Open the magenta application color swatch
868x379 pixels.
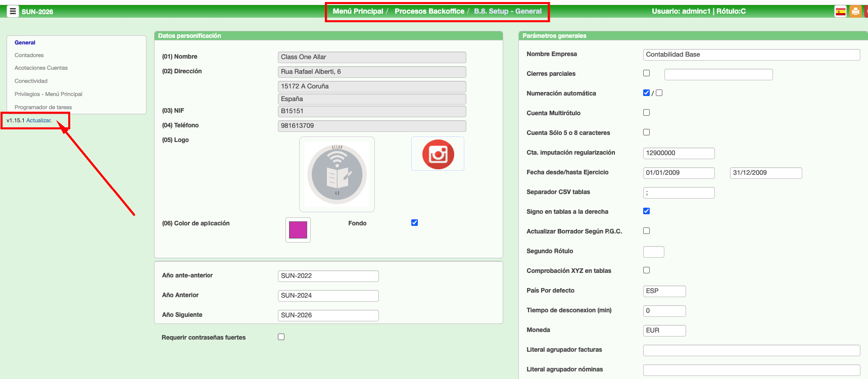click(298, 230)
